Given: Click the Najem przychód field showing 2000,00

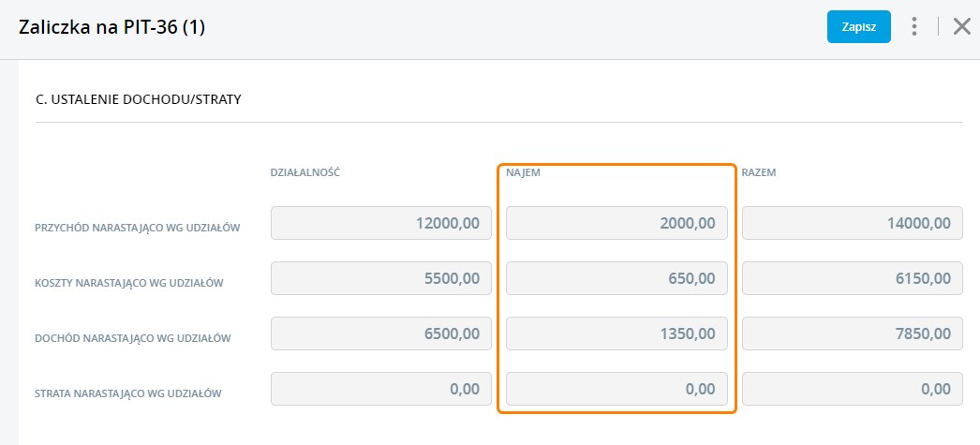Looking at the screenshot, I should click(x=616, y=223).
